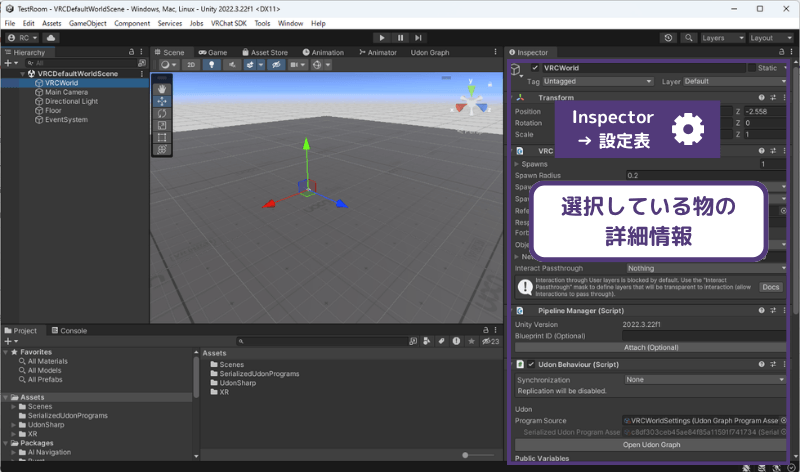
Task: Select Directional Light in Hierarchy
Action: pos(71,102)
